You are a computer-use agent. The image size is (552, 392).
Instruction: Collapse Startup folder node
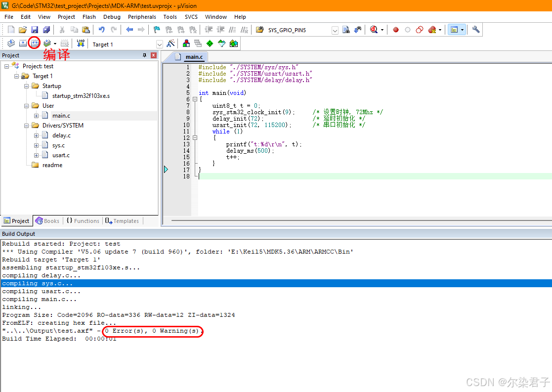(x=26, y=86)
